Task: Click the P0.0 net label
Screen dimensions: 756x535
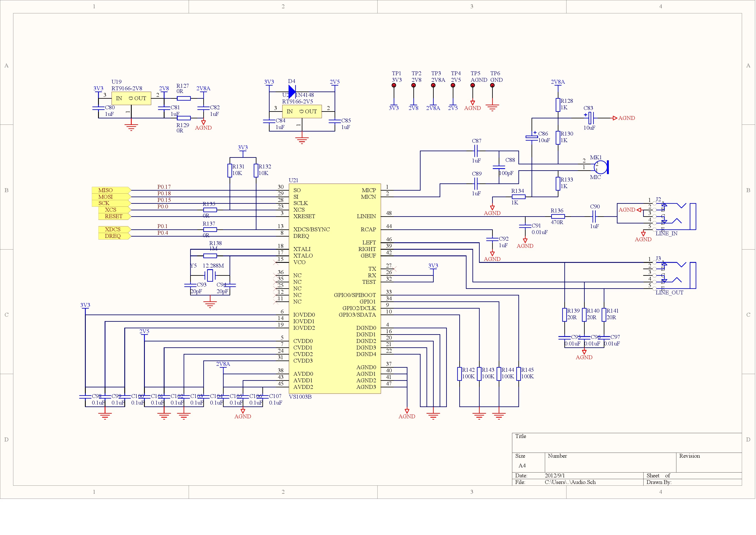Action: click(x=163, y=207)
